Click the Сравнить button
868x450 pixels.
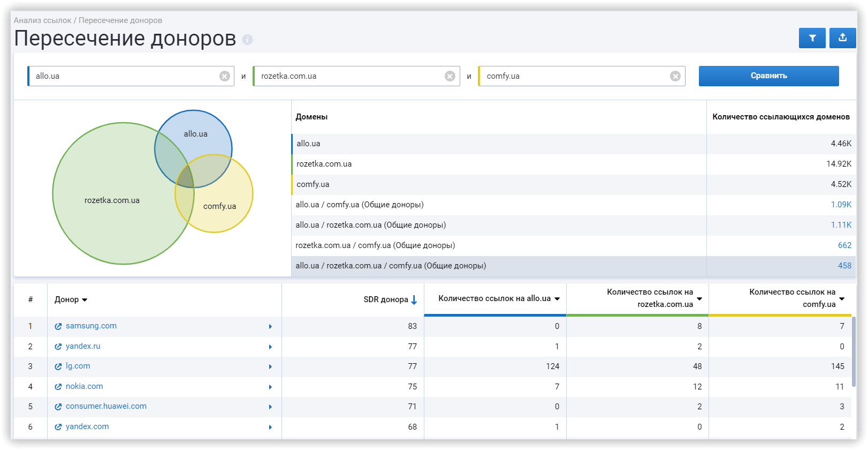click(768, 76)
